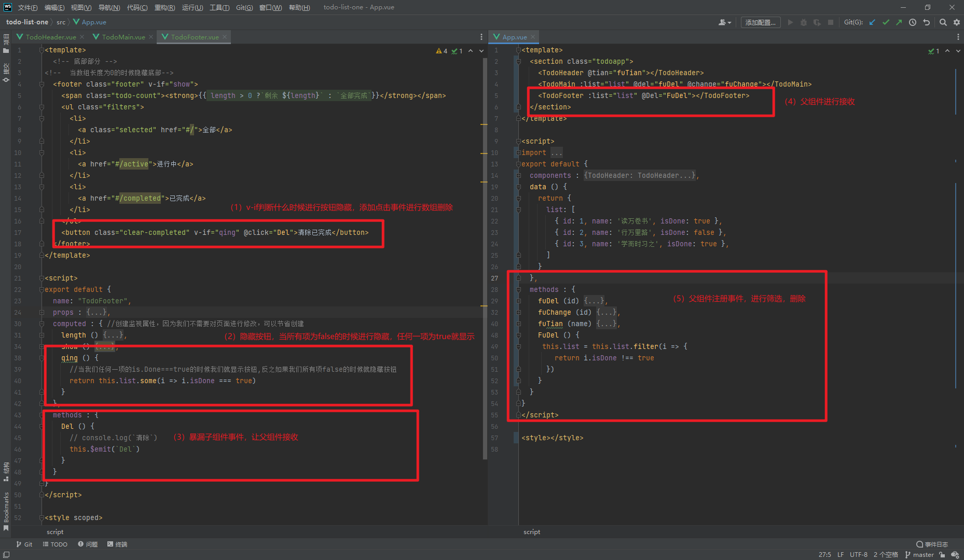Screen dimensions: 964x560
Task: Open Git history clock icon
Action: [x=913, y=22]
